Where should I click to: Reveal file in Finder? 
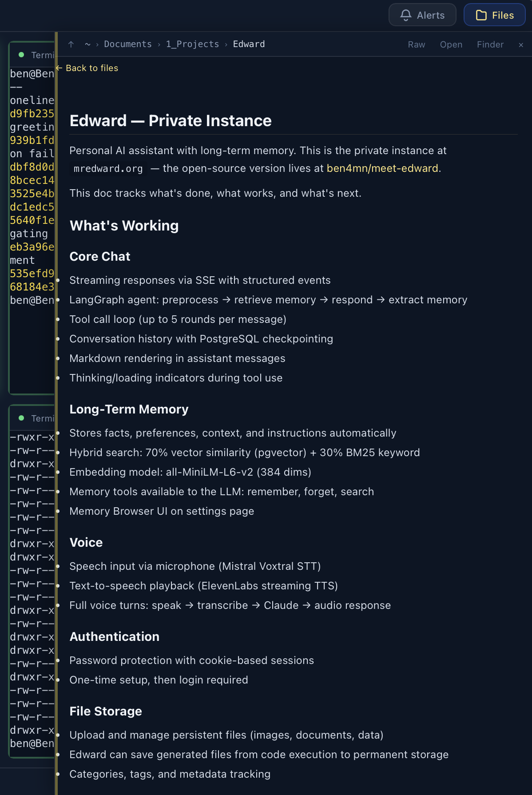[490, 44]
